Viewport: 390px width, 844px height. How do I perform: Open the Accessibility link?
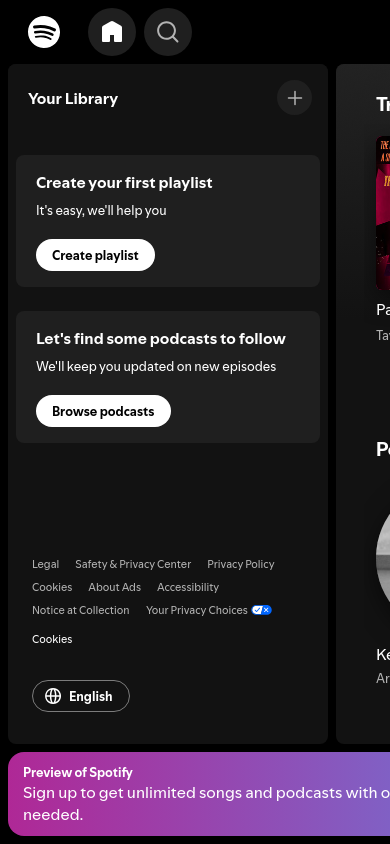pyautogui.click(x=188, y=587)
